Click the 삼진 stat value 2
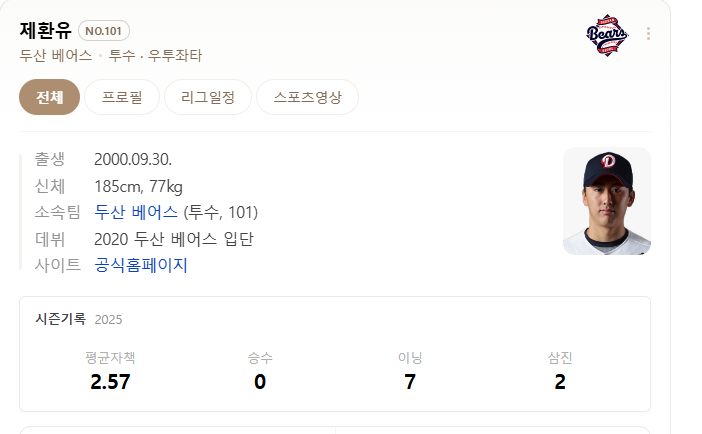Viewport: 702px width, 434px height. 560,382
